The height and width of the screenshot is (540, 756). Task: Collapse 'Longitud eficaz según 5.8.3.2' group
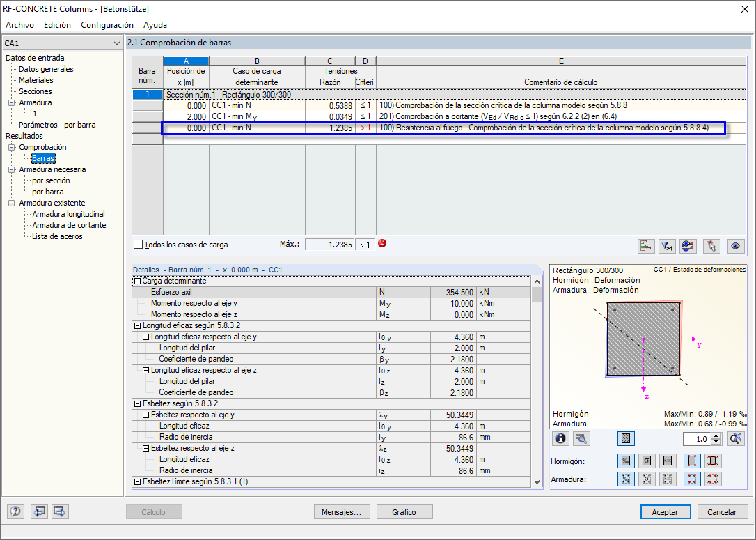click(x=137, y=325)
